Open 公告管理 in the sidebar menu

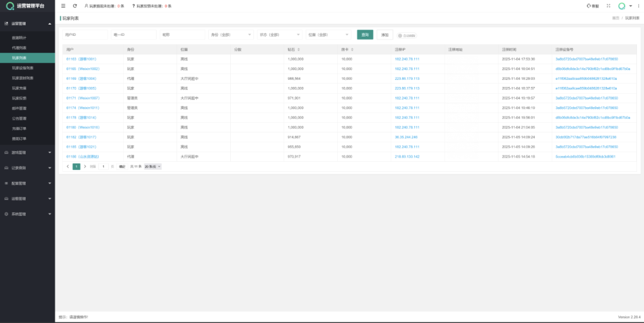coord(19,118)
